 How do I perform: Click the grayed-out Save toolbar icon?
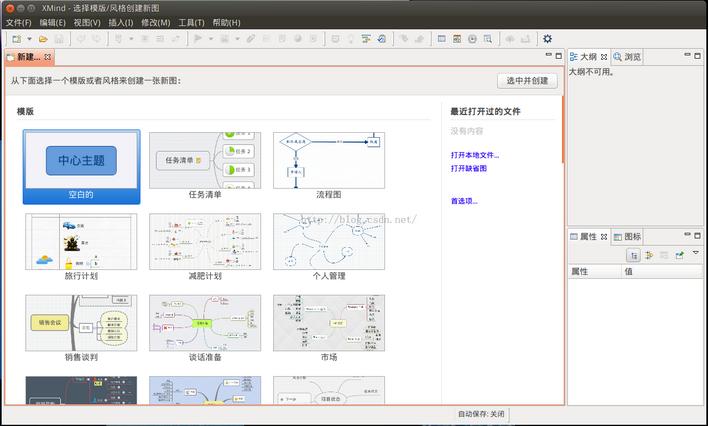point(59,39)
